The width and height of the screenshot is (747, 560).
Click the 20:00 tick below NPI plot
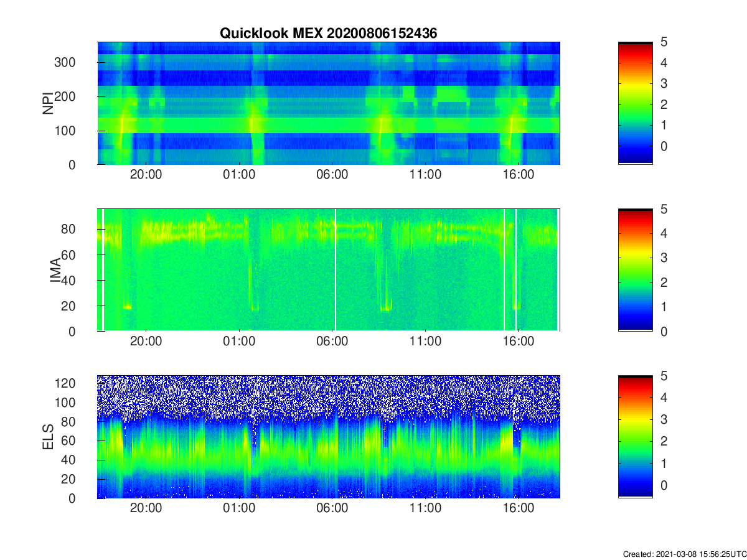146,175
